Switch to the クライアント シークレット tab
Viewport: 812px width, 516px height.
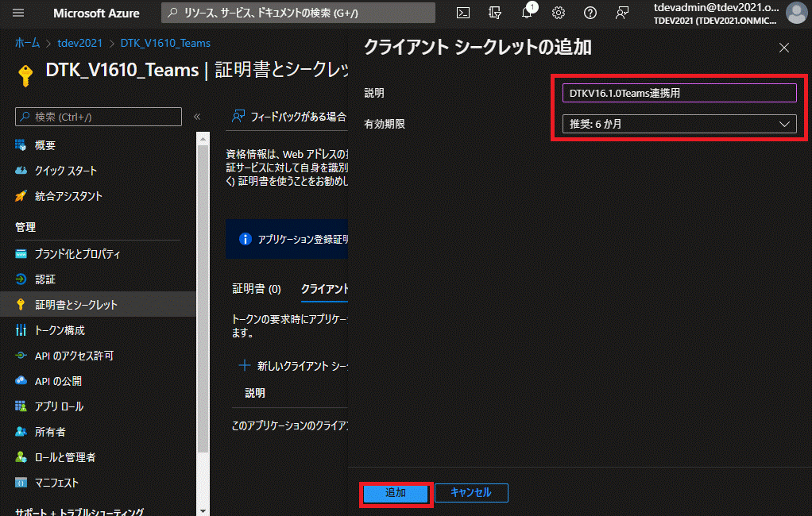pyautogui.click(x=325, y=289)
